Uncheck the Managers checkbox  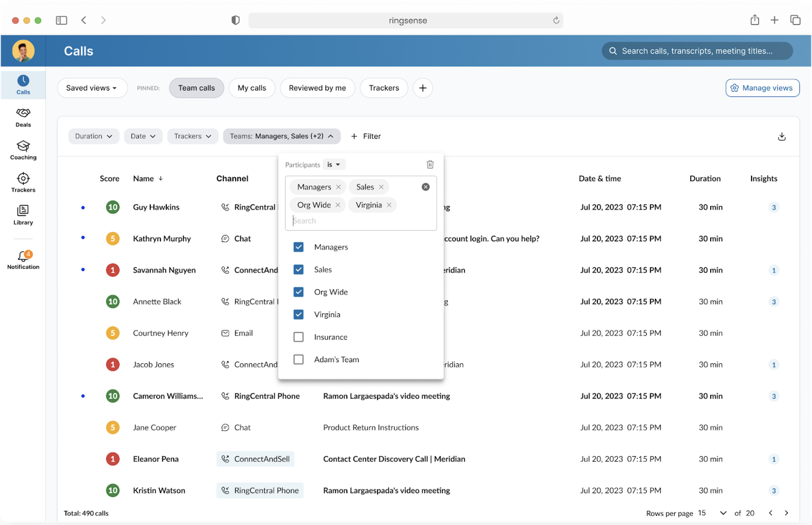(298, 247)
